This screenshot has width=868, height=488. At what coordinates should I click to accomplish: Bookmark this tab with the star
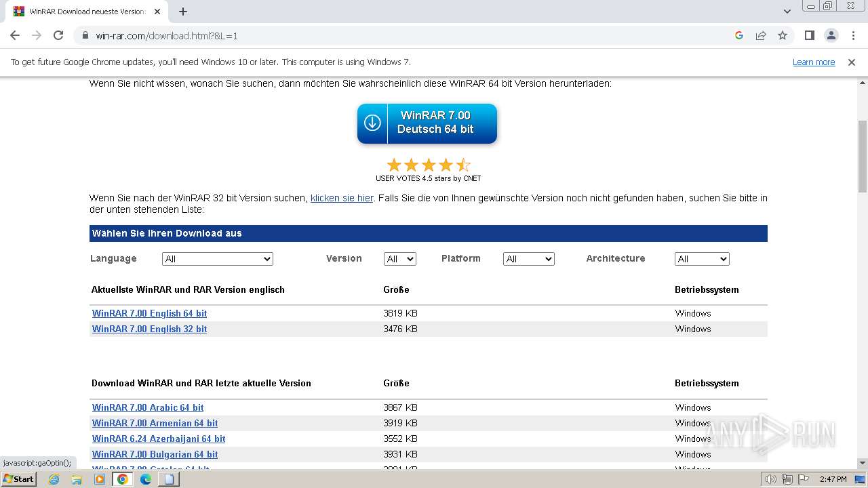click(783, 35)
